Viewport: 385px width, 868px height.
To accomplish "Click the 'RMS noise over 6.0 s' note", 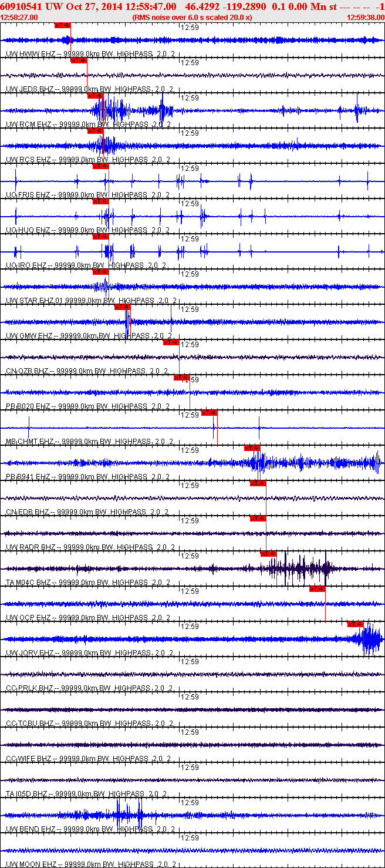I will (x=192, y=17).
